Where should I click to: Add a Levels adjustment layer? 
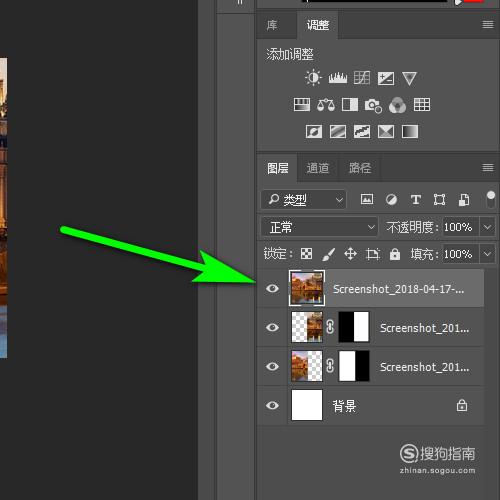pos(338,78)
